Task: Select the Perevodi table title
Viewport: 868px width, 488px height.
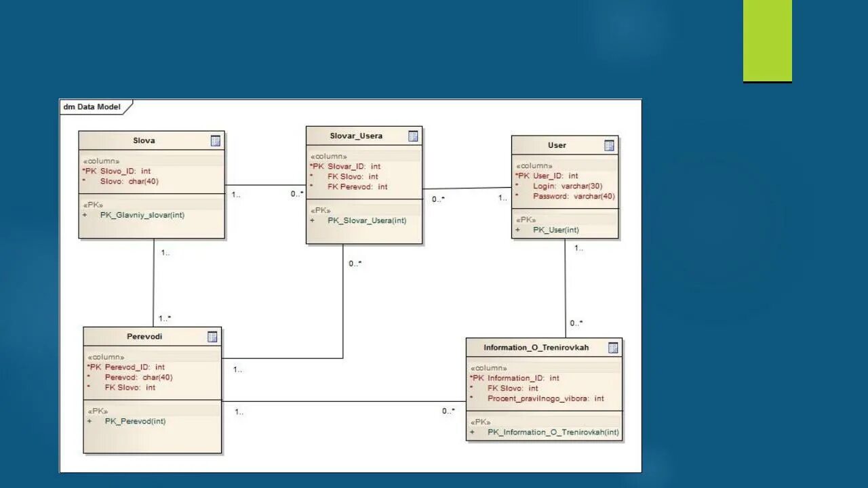Action: (x=144, y=337)
